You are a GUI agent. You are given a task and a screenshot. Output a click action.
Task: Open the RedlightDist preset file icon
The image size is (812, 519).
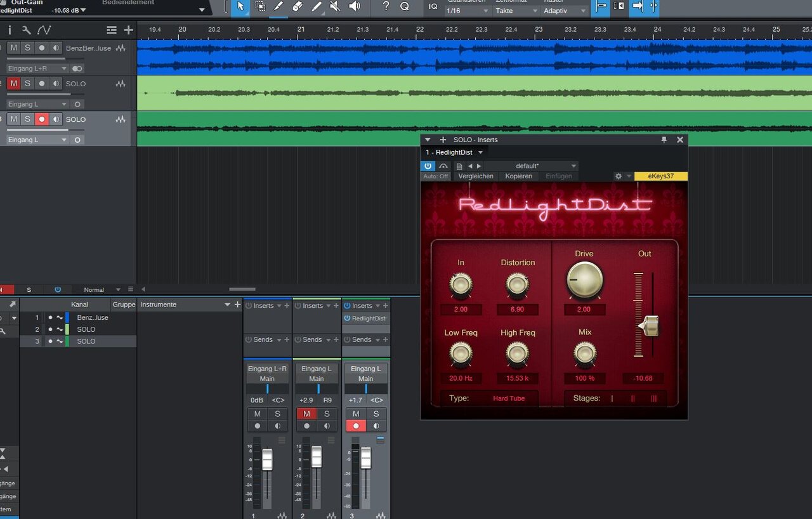[459, 166]
